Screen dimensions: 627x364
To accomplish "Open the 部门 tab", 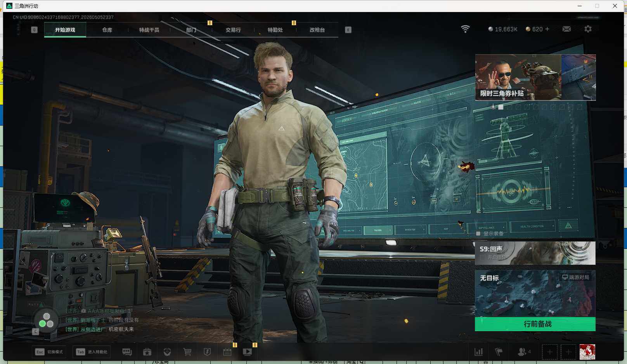I will coord(191,30).
